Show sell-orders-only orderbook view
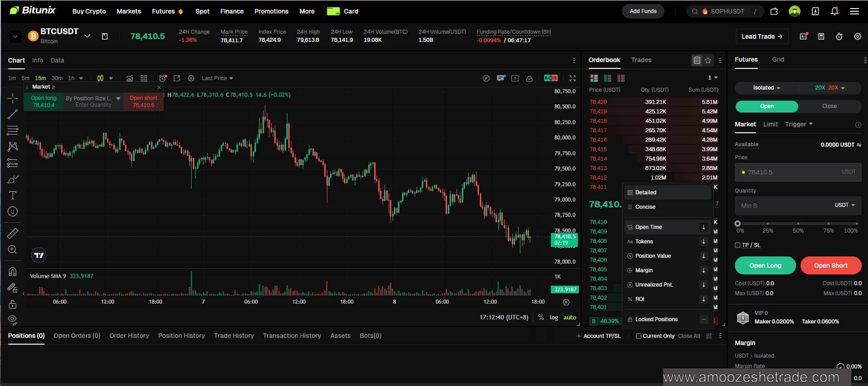The image size is (868, 386). click(x=621, y=78)
